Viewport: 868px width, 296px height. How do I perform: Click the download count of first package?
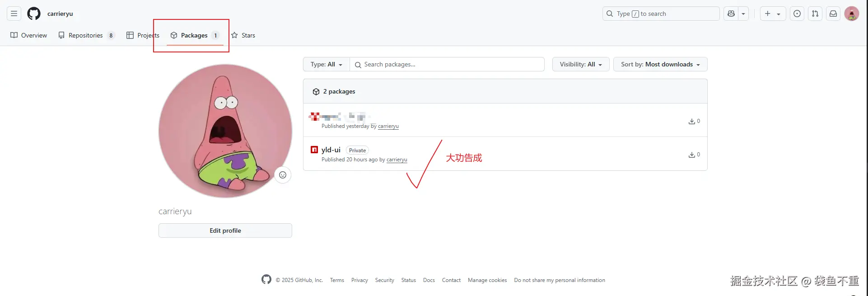[694, 121]
